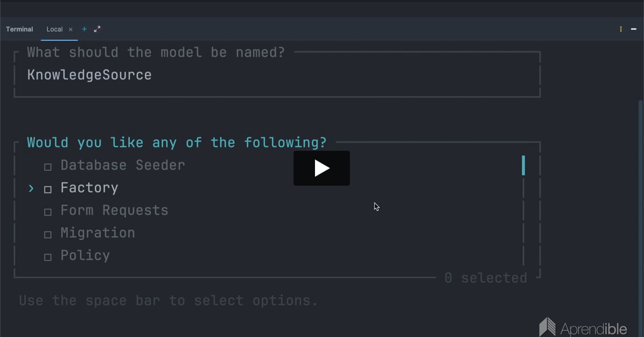Close the Local terminal tab

pos(71,30)
